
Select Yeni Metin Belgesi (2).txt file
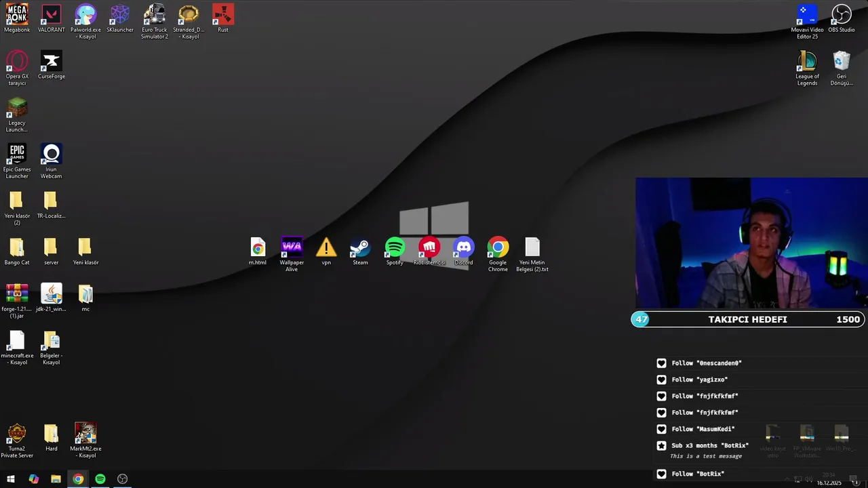point(532,254)
